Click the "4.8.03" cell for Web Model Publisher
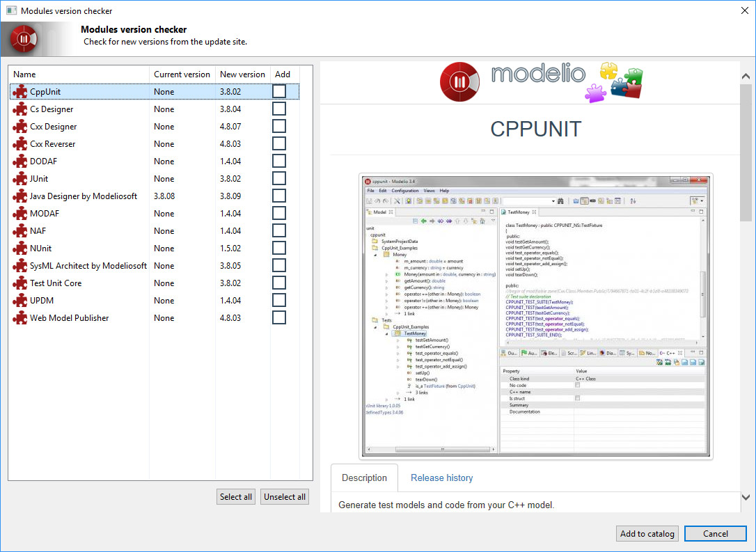Viewport: 756px width, 552px height. coord(230,317)
